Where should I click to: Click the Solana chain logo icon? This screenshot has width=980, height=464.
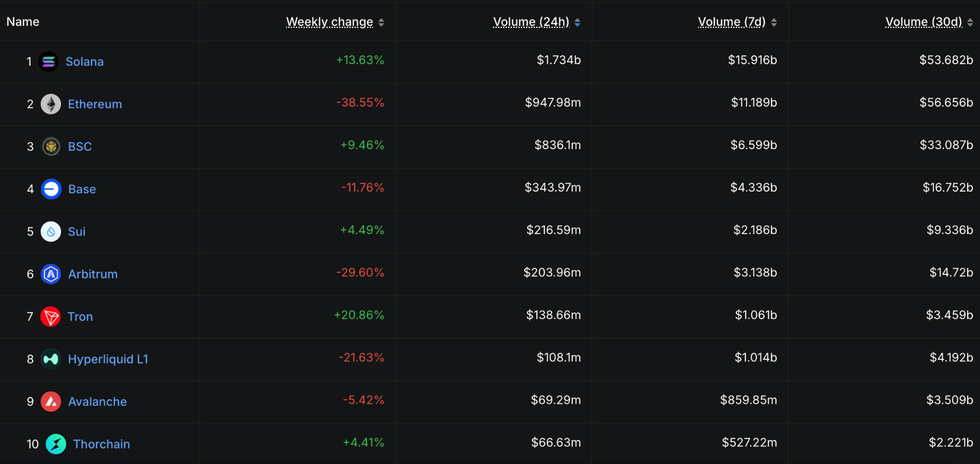pyautogui.click(x=49, y=62)
